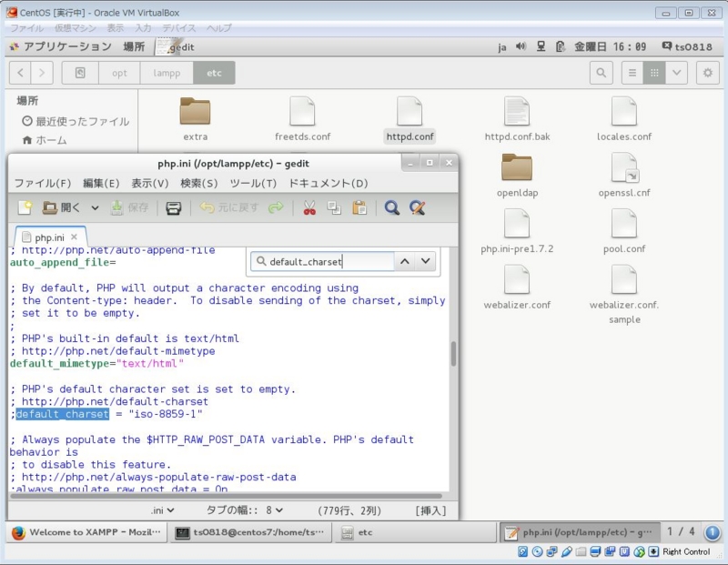728x565 pixels.
Task: Redo the last undone action
Action: (x=276, y=207)
